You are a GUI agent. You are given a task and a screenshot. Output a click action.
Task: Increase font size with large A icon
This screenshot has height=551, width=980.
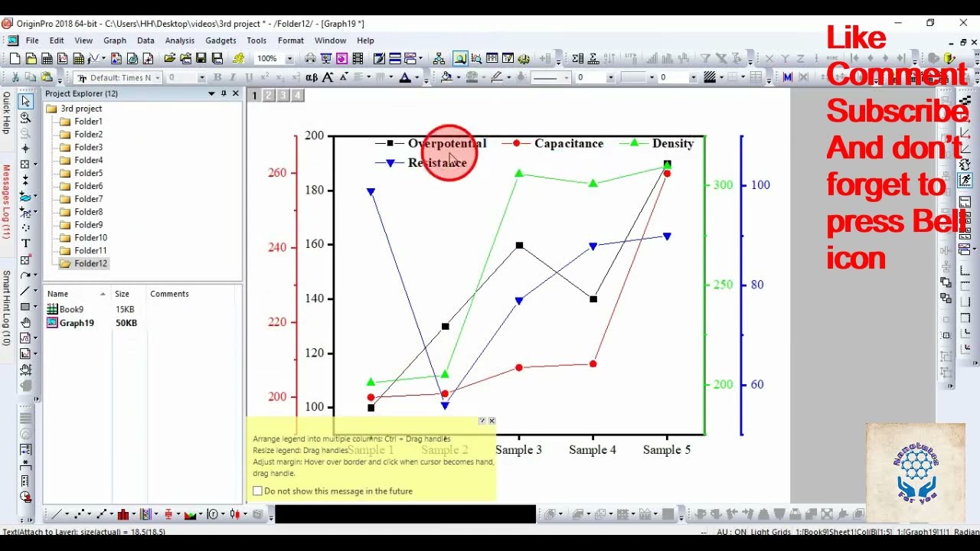pos(328,77)
